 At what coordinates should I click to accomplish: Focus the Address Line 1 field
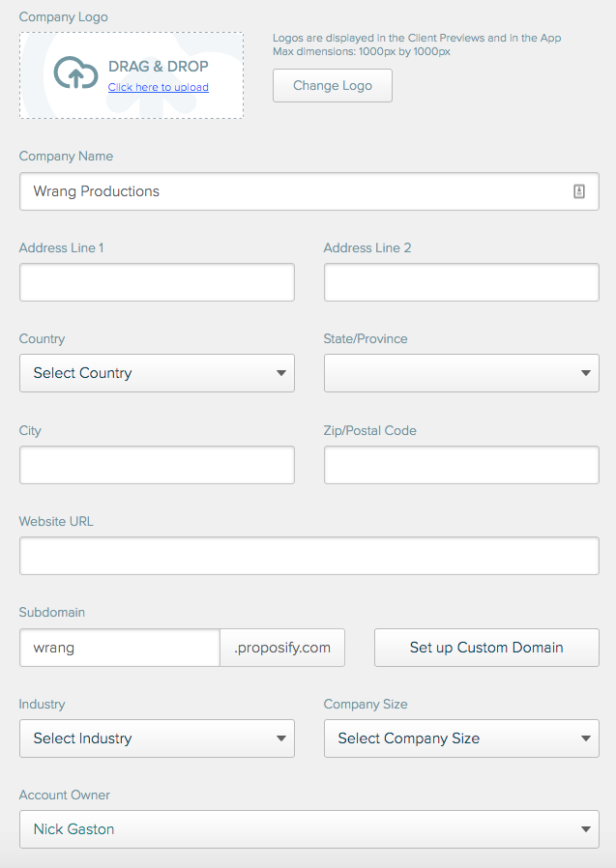[x=158, y=282]
